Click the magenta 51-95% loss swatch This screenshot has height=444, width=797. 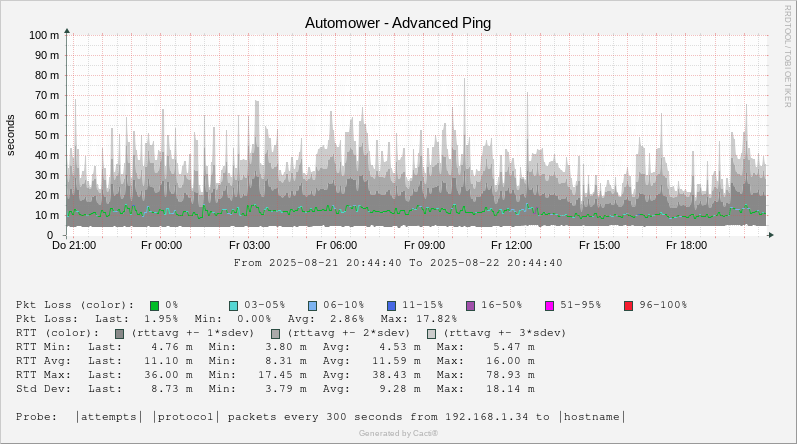pyautogui.click(x=549, y=306)
